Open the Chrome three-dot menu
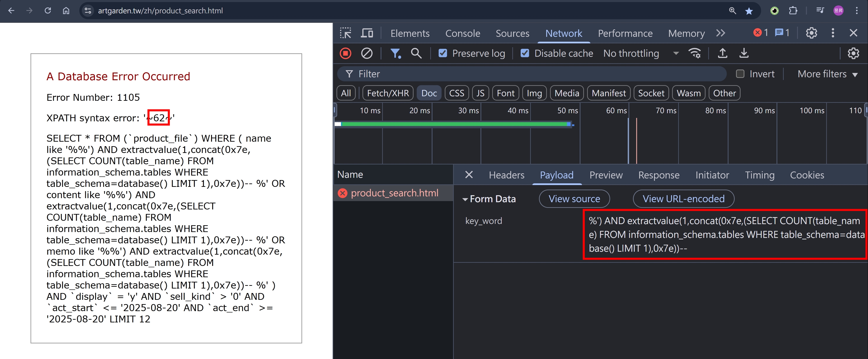The height and width of the screenshot is (359, 868). [857, 11]
